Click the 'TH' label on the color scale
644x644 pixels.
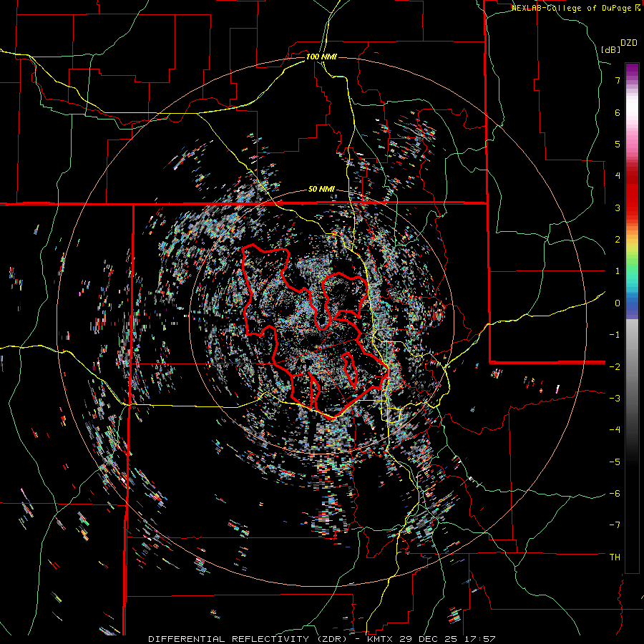click(615, 557)
